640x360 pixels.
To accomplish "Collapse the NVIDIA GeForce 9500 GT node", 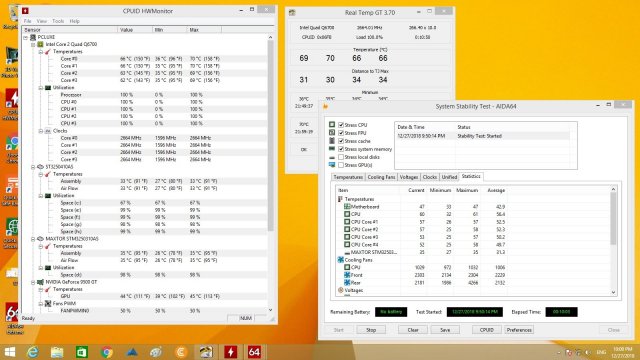I will click(33, 282).
